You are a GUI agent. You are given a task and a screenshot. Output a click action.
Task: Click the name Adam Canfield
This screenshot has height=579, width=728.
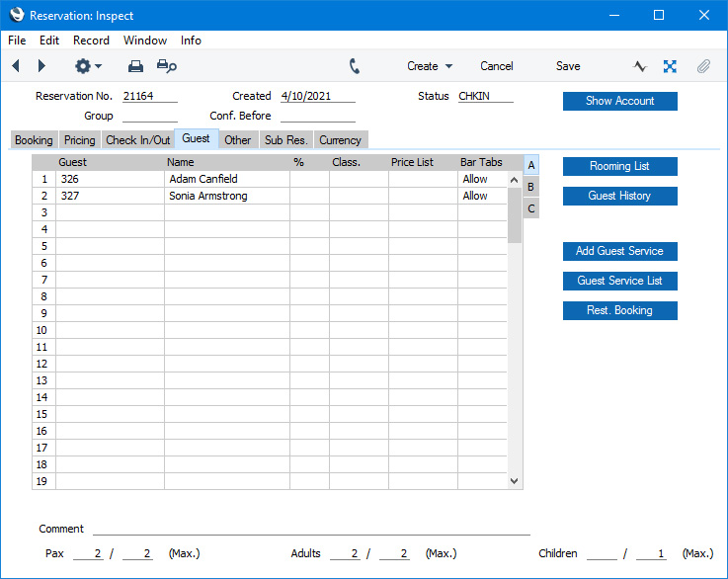(203, 179)
